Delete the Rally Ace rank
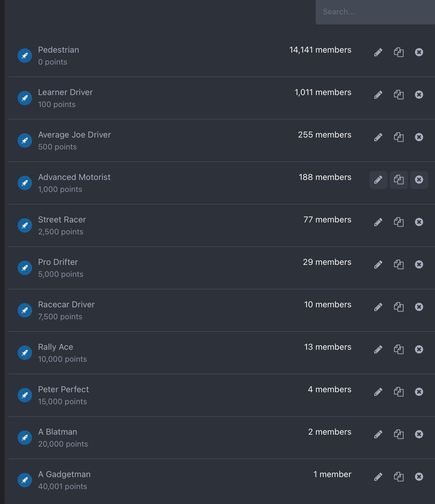Screen dimensions: 435x504 419,349
